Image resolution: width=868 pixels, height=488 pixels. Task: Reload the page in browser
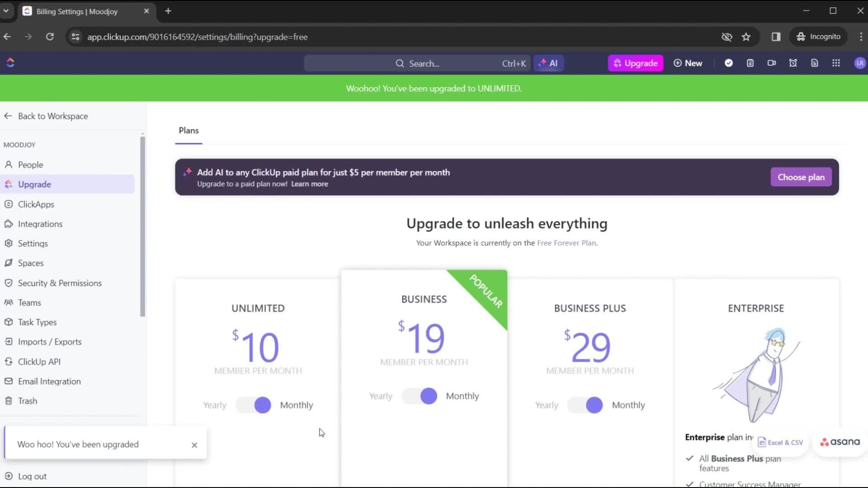point(50,37)
